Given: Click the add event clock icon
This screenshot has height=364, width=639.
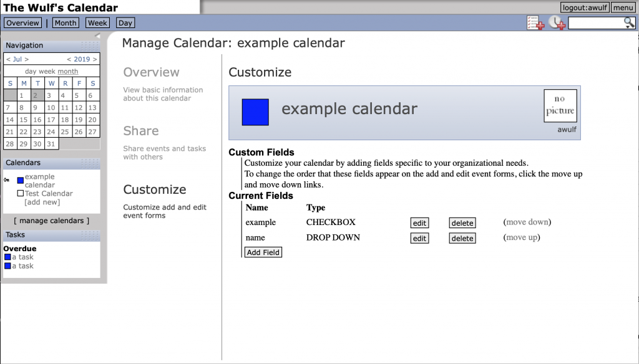Looking at the screenshot, I should [x=557, y=23].
